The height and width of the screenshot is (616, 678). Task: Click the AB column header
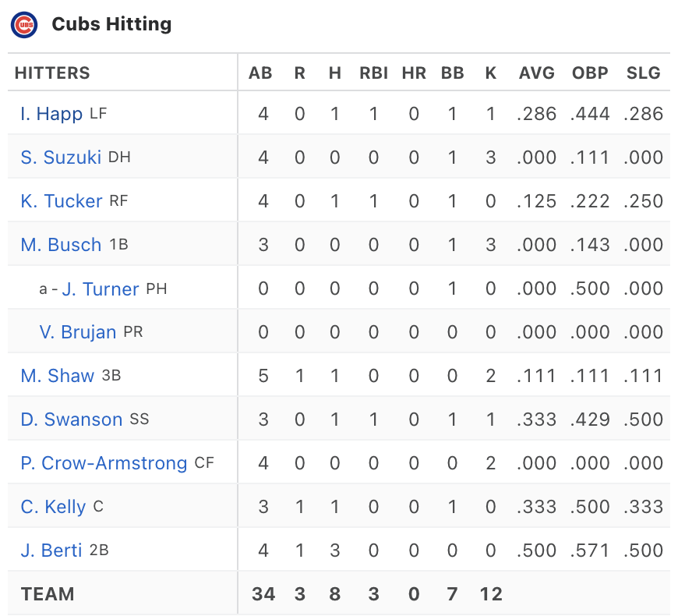[260, 73]
